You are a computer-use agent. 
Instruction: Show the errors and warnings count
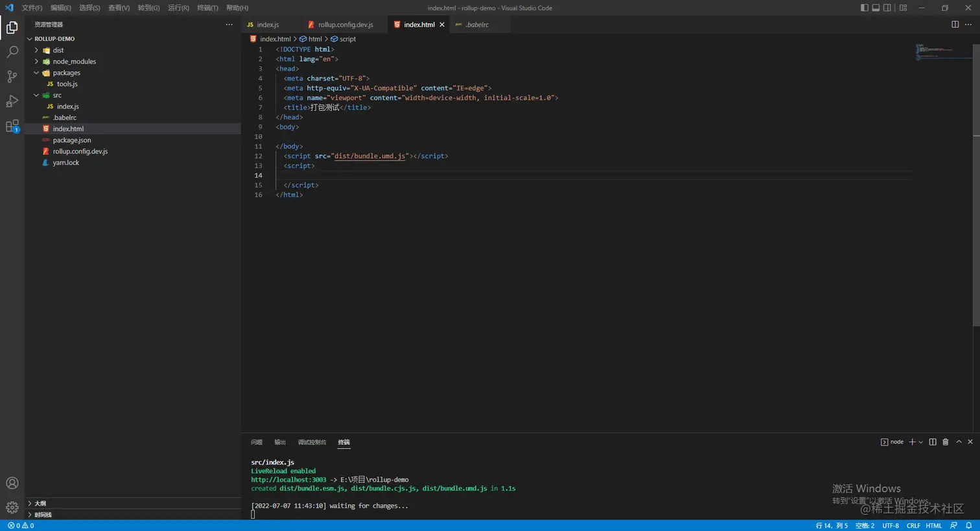[21, 526]
